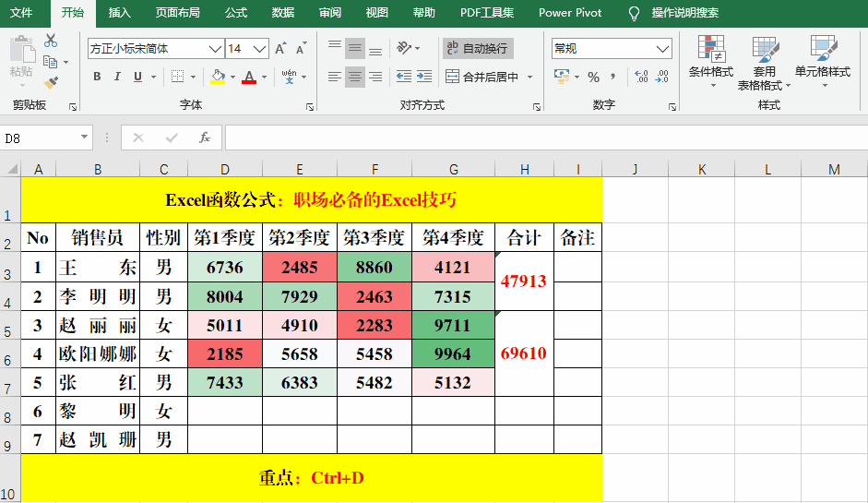This screenshot has height=503, width=868.
Task: Click the yellow fill color bucket
Action: [x=218, y=77]
